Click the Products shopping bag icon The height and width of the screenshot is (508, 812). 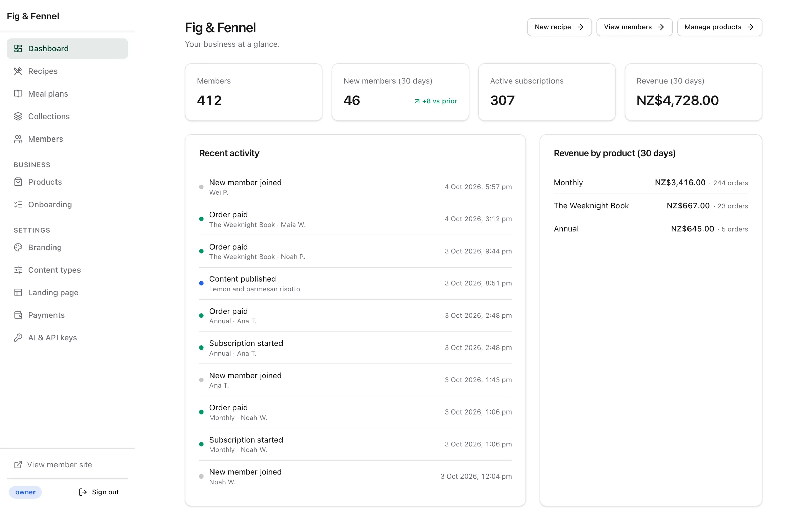18,182
